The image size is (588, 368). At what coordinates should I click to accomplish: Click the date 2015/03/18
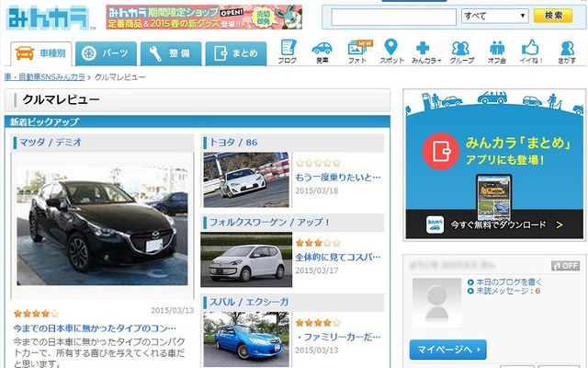coord(317,190)
